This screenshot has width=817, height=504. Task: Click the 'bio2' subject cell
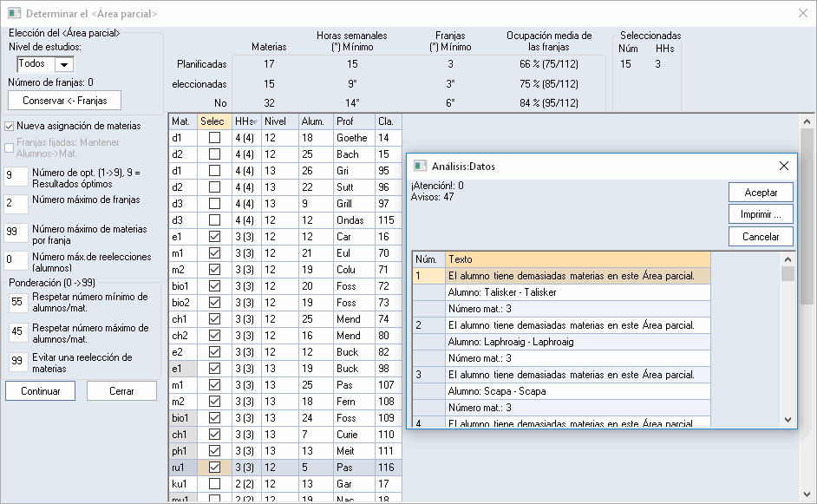(183, 302)
